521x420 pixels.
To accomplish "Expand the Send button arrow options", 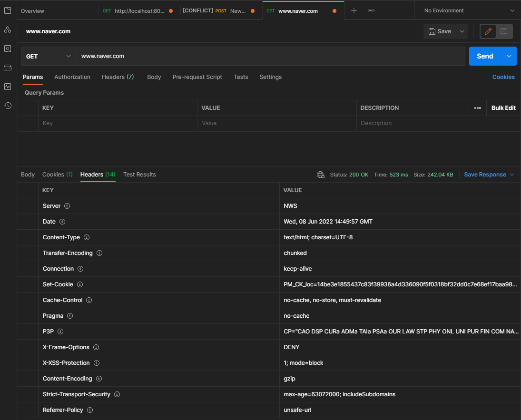I will tap(509, 56).
